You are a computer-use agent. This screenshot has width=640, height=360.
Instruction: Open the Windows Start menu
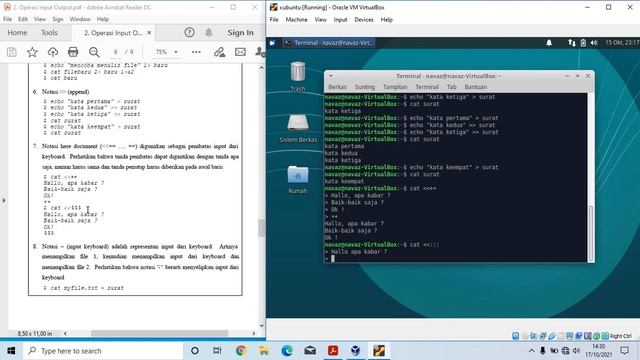pyautogui.click(x=11, y=351)
